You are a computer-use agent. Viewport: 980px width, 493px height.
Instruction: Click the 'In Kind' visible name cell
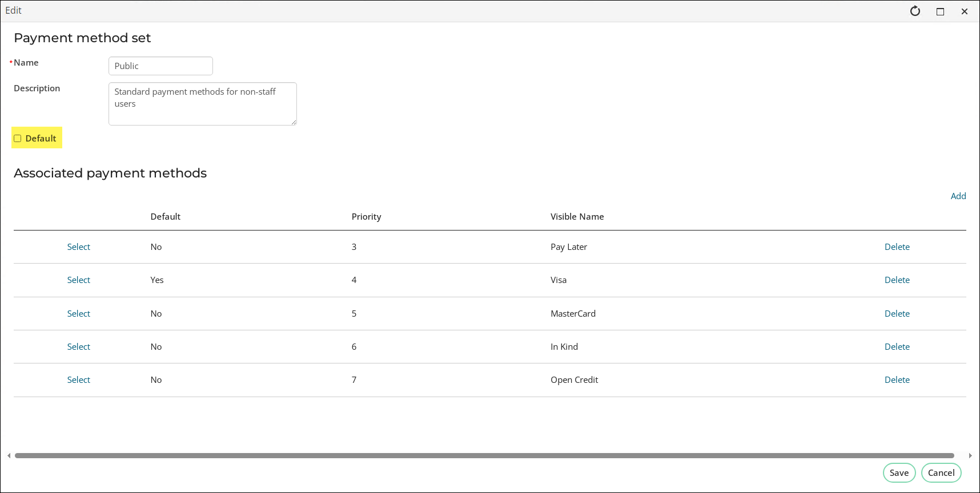click(564, 346)
